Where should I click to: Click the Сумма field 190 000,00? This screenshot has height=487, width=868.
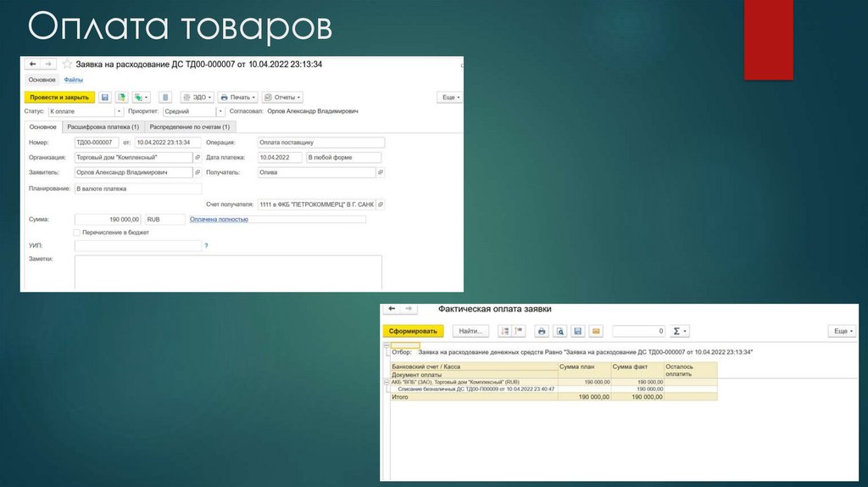[108, 220]
